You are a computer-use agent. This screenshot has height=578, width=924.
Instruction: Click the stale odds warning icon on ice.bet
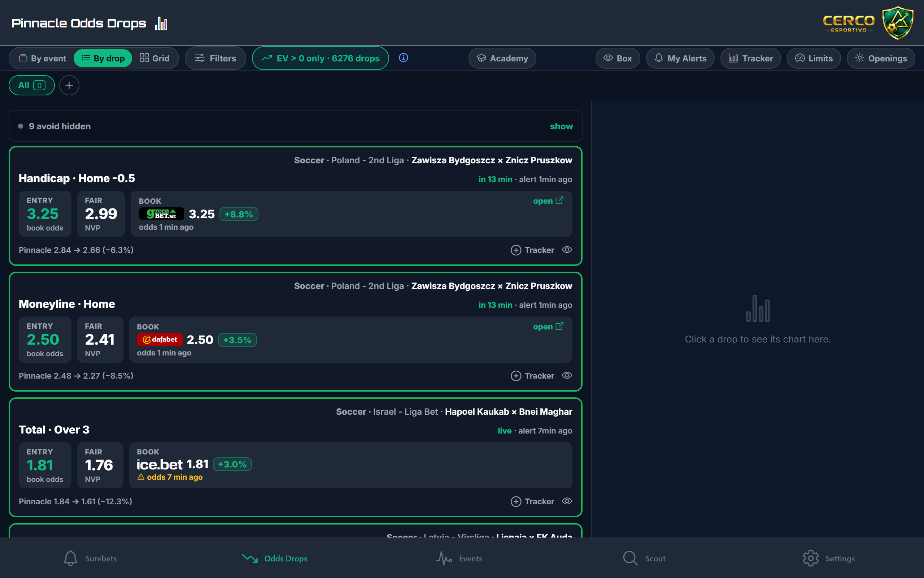click(x=141, y=477)
